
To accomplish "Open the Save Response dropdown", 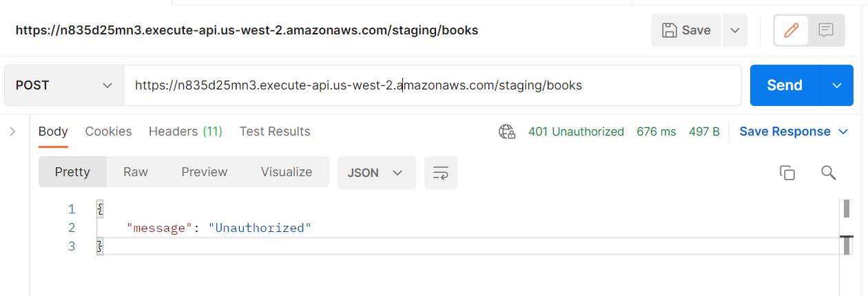I will click(793, 131).
